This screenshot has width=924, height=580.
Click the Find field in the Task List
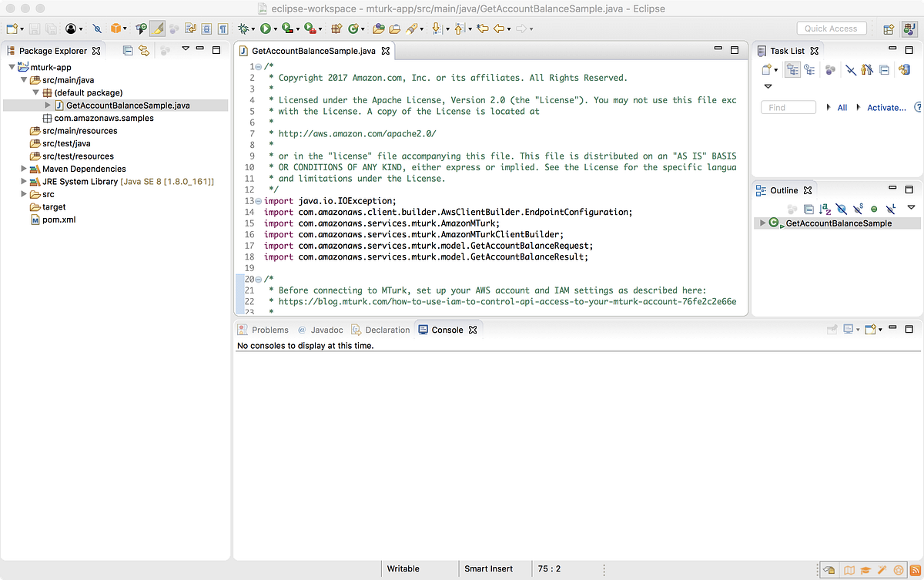coord(788,107)
